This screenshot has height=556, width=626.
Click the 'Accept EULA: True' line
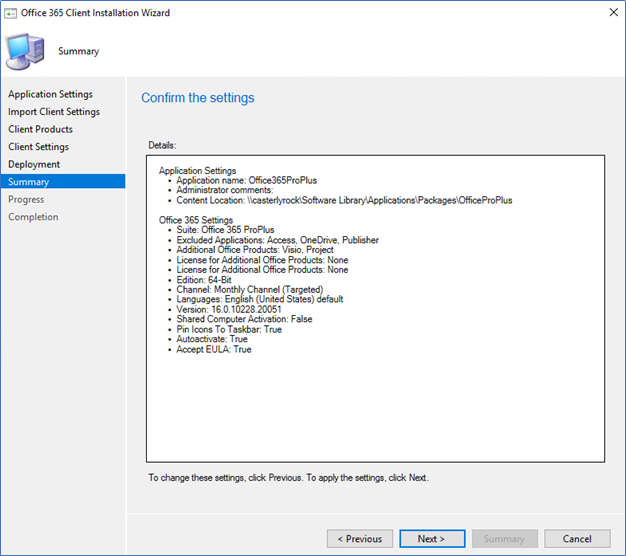point(214,350)
